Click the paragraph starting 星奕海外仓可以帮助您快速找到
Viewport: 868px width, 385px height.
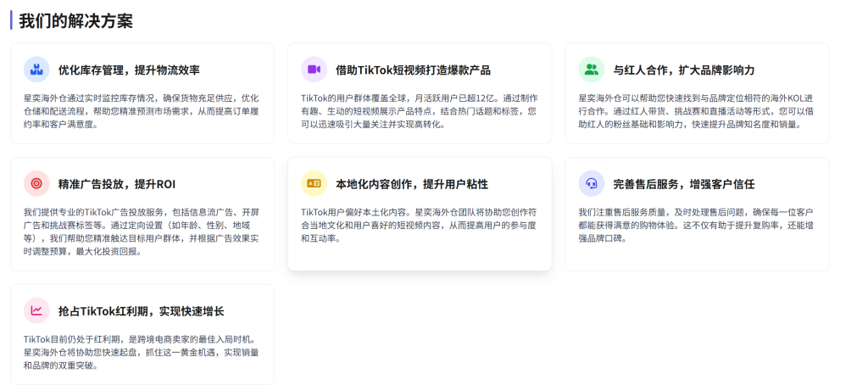coord(696,111)
